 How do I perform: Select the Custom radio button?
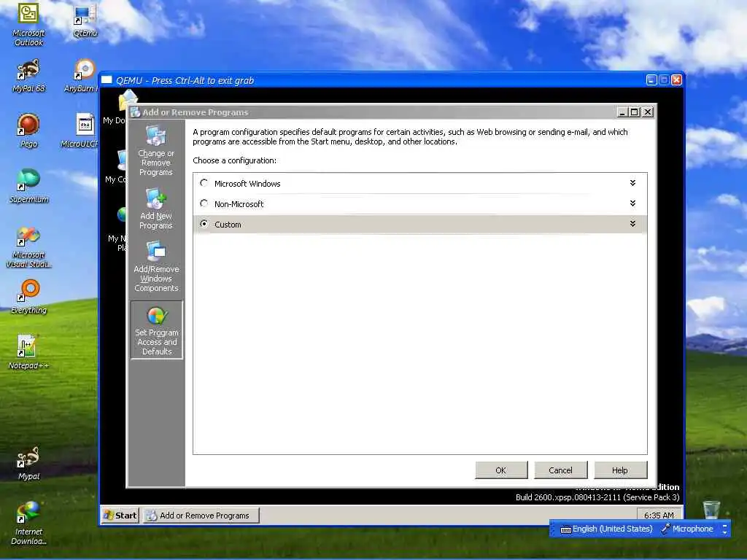(x=204, y=224)
